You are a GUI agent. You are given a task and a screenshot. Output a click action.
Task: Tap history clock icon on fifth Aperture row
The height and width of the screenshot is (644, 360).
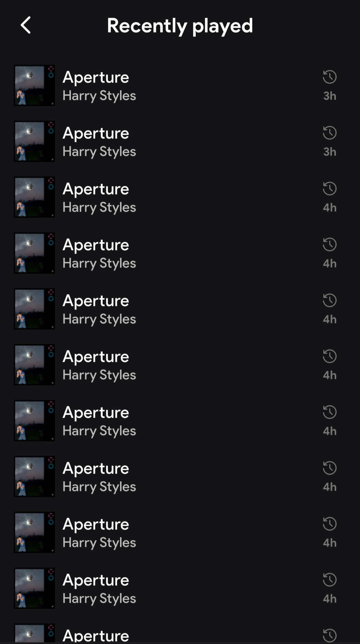click(329, 300)
